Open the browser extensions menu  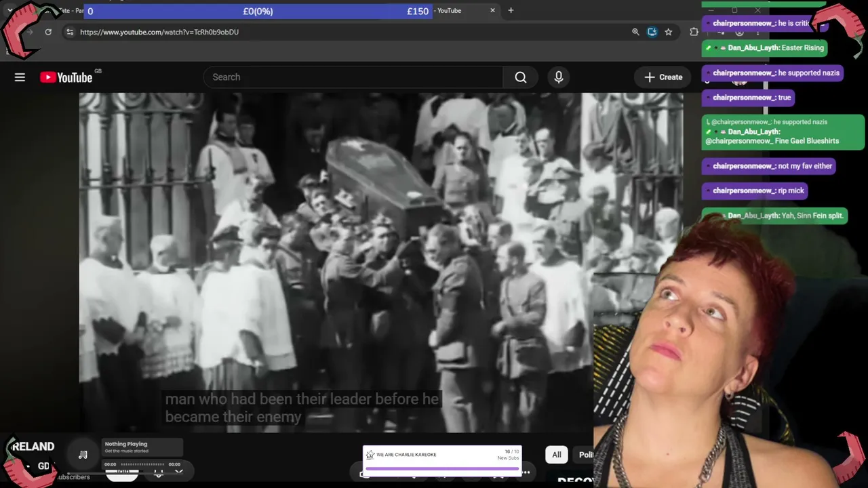(x=694, y=32)
